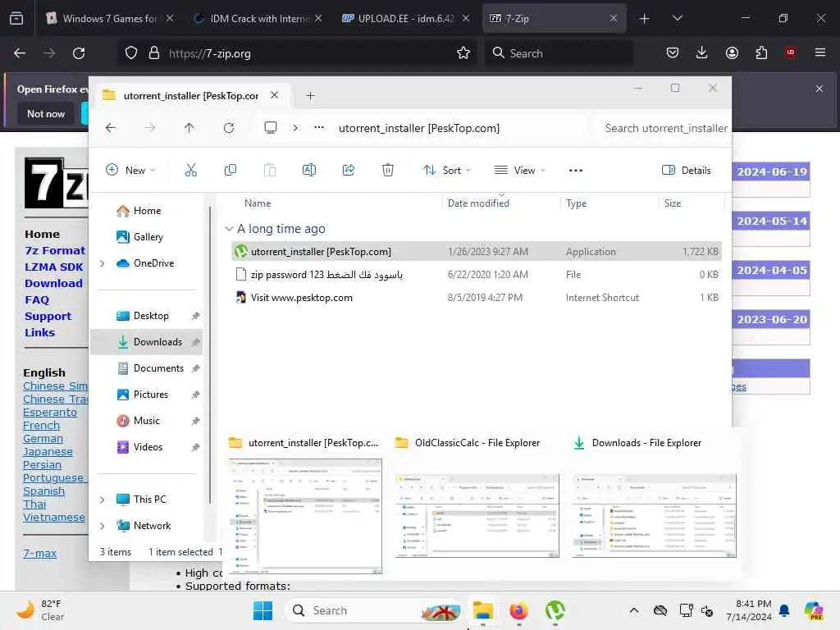Click the Delete trash icon in File Explorer
Viewport: 840px width, 630px height.
pyautogui.click(x=388, y=171)
